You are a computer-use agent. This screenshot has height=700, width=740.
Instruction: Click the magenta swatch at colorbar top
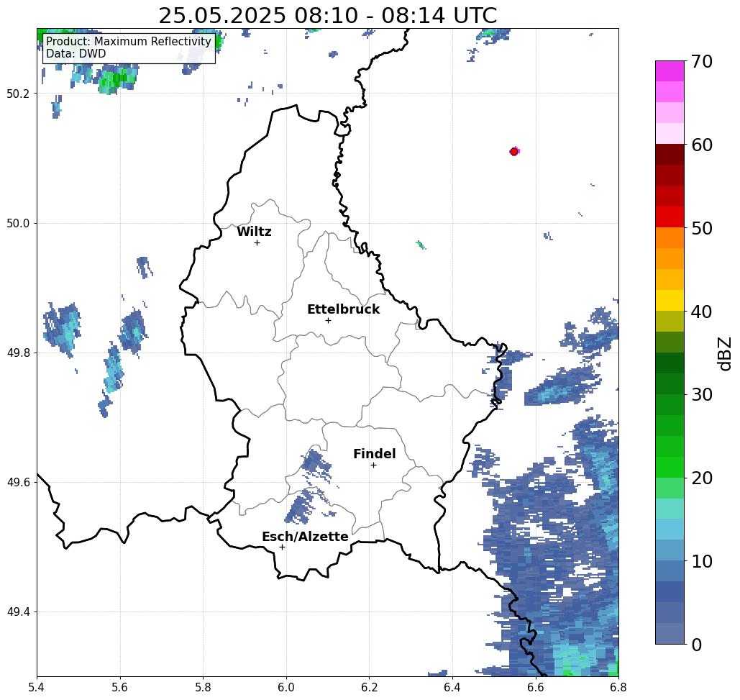pos(670,71)
